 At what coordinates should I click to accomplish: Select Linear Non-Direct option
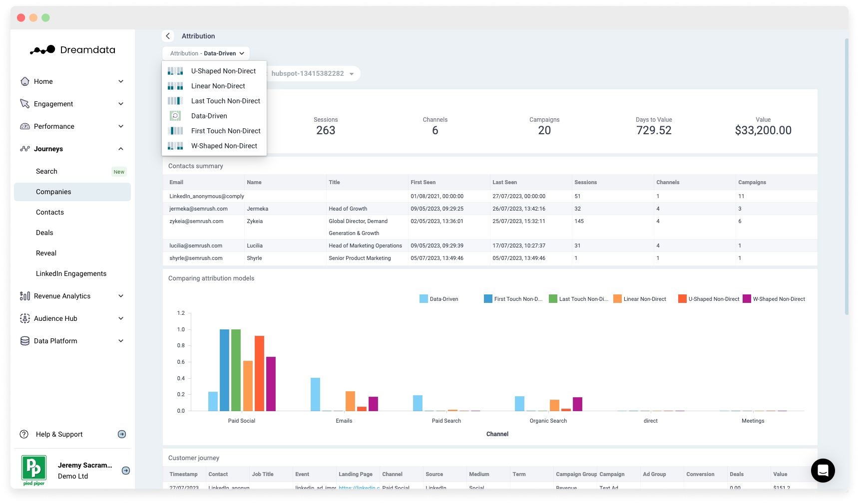(x=214, y=86)
